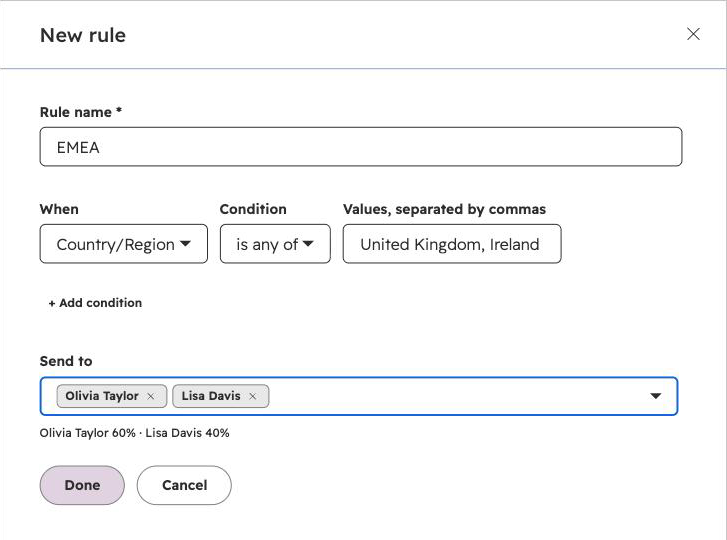Click the New rule heading
Image resolution: width=727 pixels, height=540 pixels.
coord(83,35)
